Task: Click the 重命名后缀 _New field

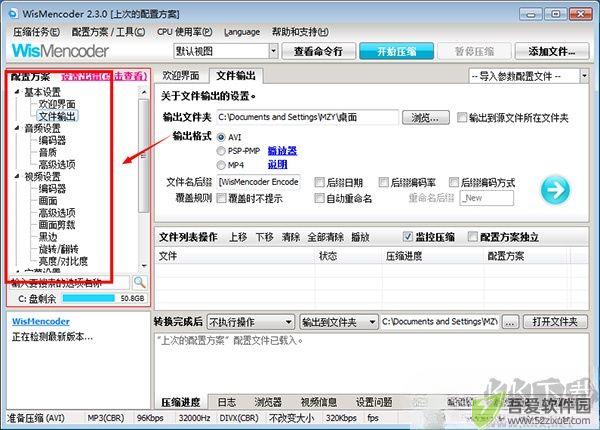Action: click(x=487, y=198)
